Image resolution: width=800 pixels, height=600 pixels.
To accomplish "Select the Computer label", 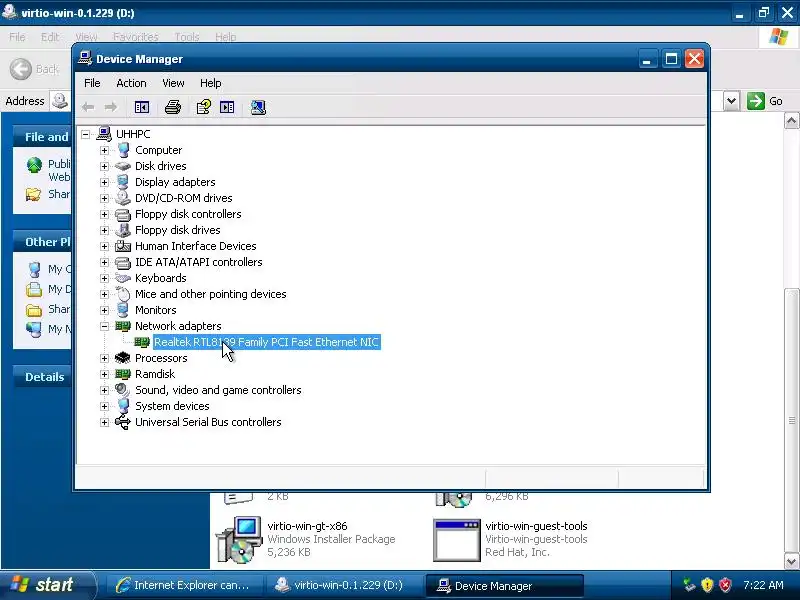I will (x=158, y=151).
